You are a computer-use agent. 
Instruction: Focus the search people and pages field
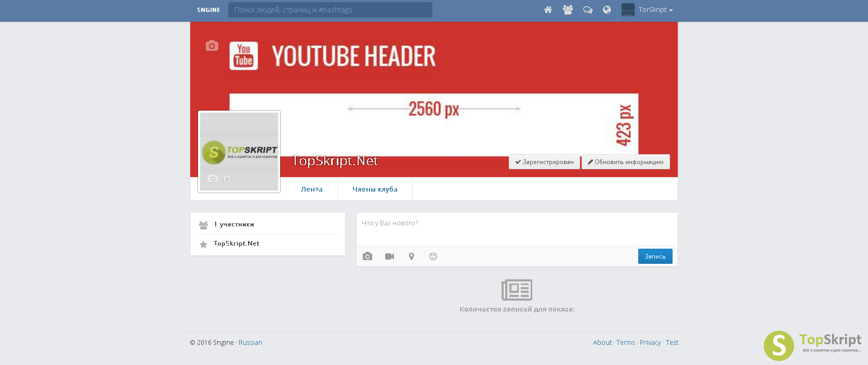tap(330, 10)
